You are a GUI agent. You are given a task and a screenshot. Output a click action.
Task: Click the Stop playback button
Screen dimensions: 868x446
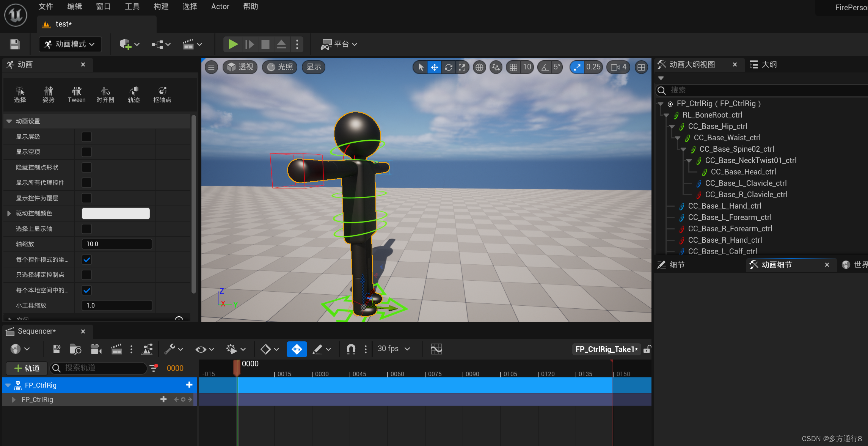click(x=265, y=44)
